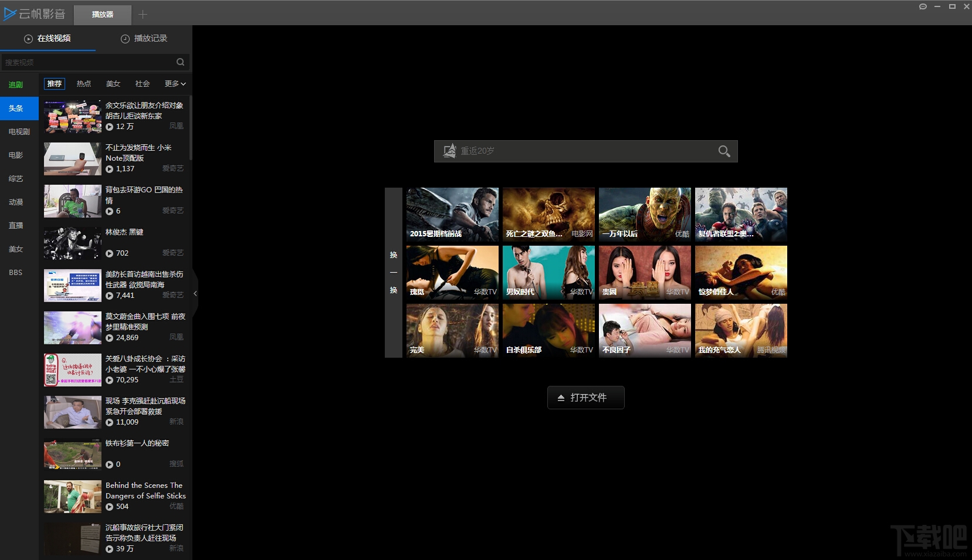Screen dimensions: 972x560
Task: Open the 复仇者联盟2 movie thumbnail
Action: (741, 215)
